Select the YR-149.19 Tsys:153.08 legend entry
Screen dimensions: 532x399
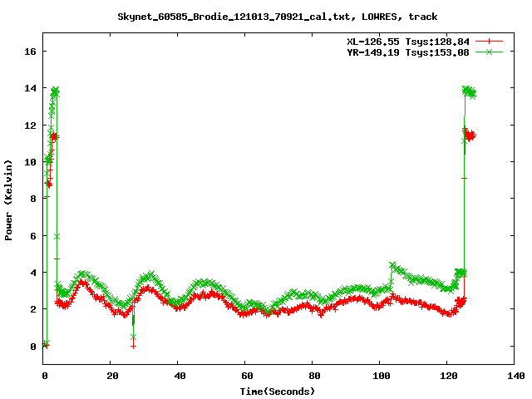pyautogui.click(x=408, y=52)
